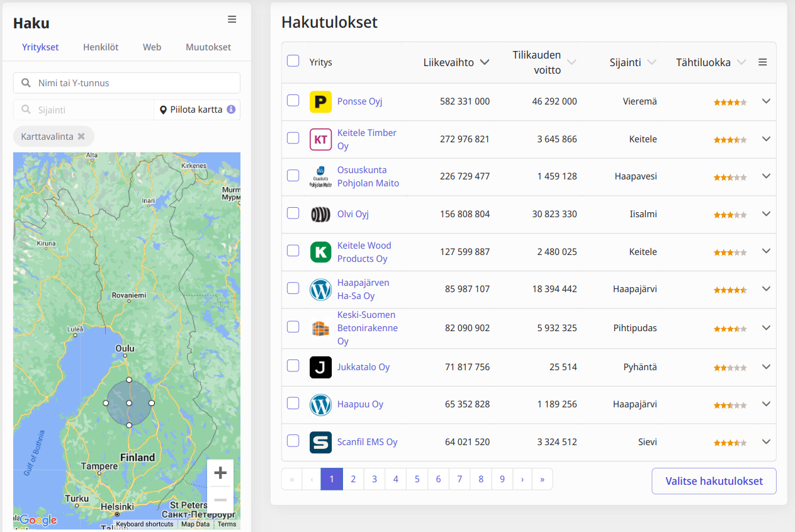This screenshot has height=532, width=795.
Task: Select all results with the header checkbox
Action: 293,61
